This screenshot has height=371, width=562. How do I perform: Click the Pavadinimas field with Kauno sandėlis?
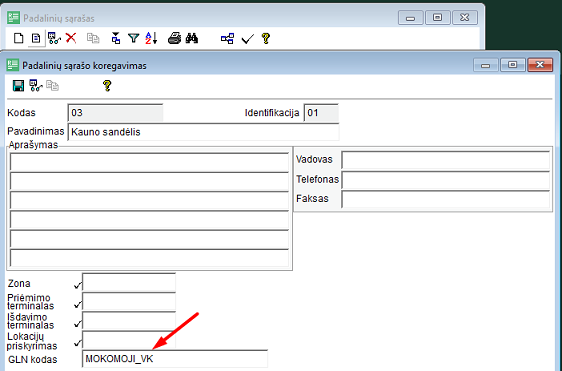point(203,132)
